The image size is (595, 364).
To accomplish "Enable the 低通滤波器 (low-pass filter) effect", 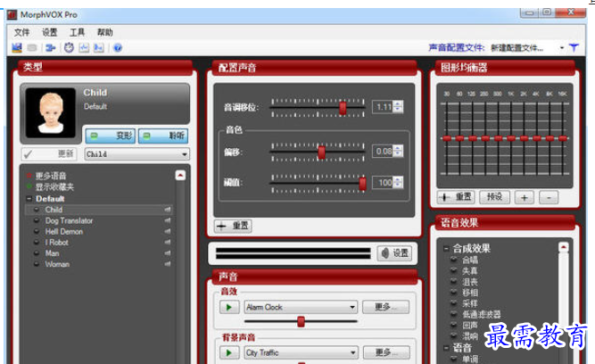I will [x=453, y=314].
